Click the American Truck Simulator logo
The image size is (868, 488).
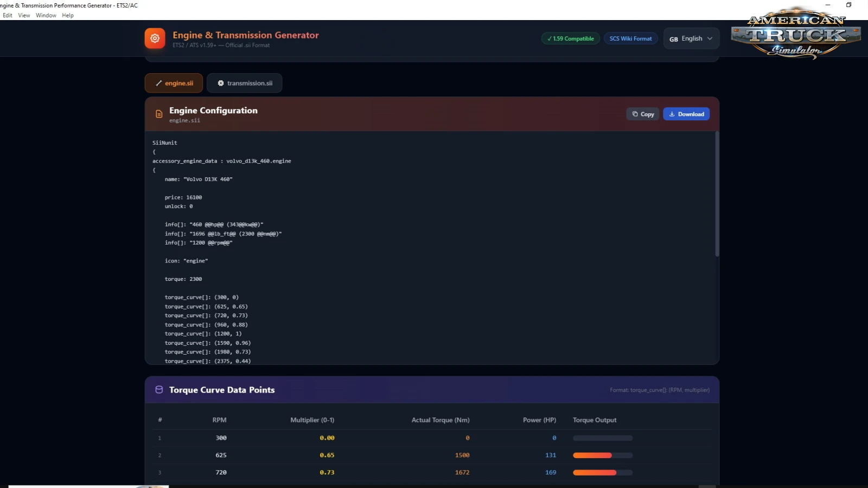click(x=796, y=33)
